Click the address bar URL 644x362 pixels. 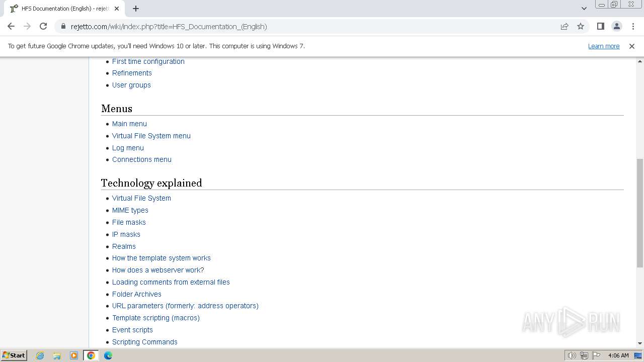pyautogui.click(x=169, y=26)
